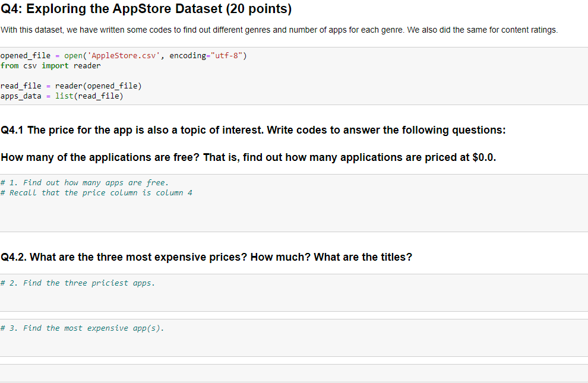
Task: Click the 'Find the most expensive app(s)' cell
Action: [294, 338]
